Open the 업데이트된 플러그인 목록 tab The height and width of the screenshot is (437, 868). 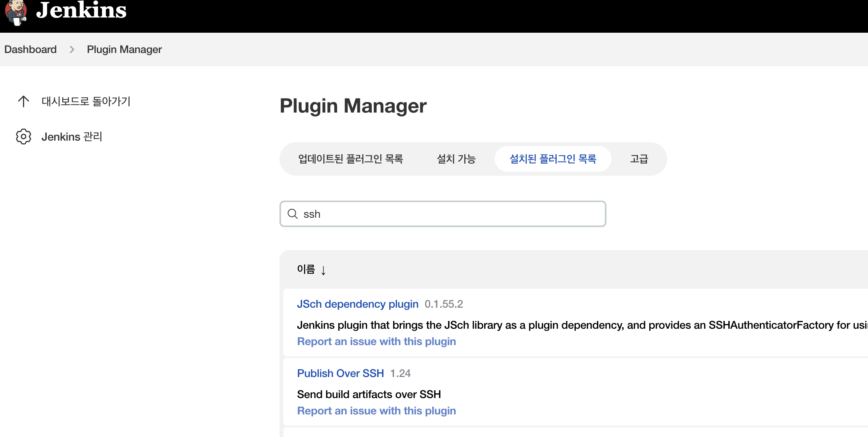350,159
